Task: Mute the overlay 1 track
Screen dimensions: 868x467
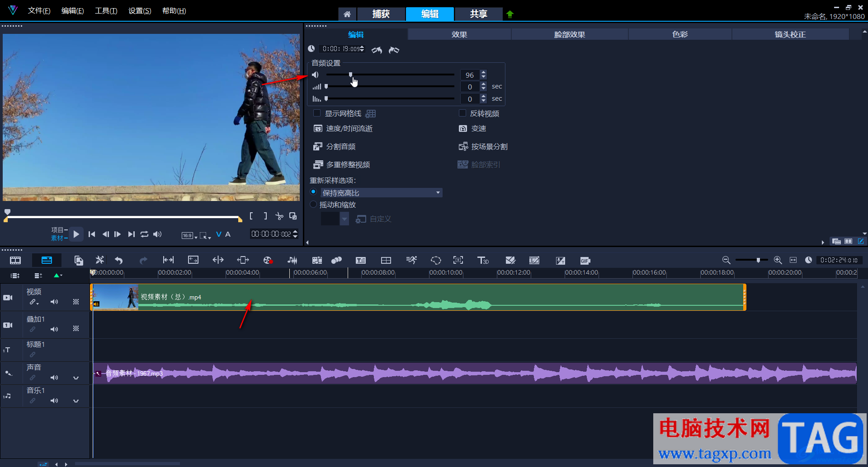Action: 54,329
